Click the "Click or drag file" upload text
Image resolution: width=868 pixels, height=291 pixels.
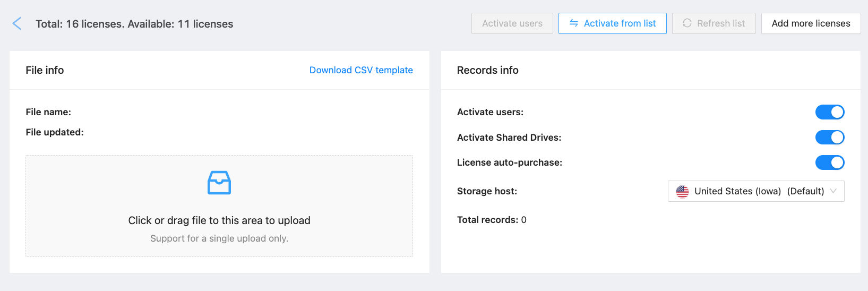click(219, 220)
